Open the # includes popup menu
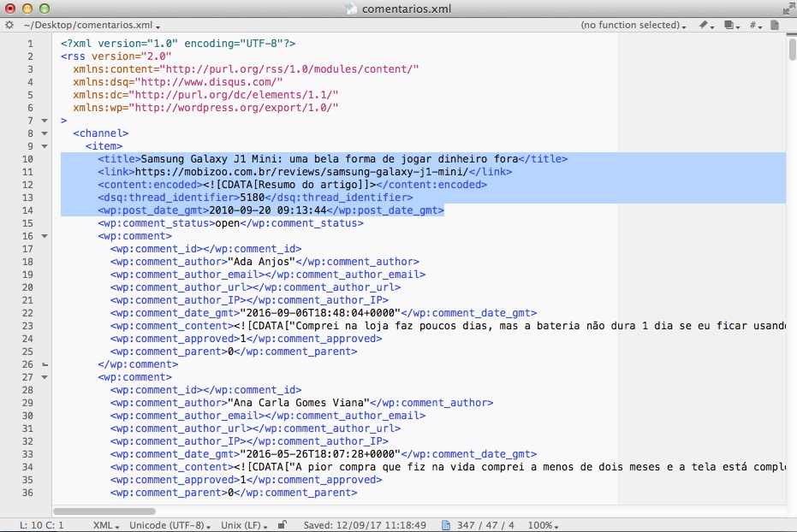This screenshot has width=797, height=532. click(x=755, y=25)
